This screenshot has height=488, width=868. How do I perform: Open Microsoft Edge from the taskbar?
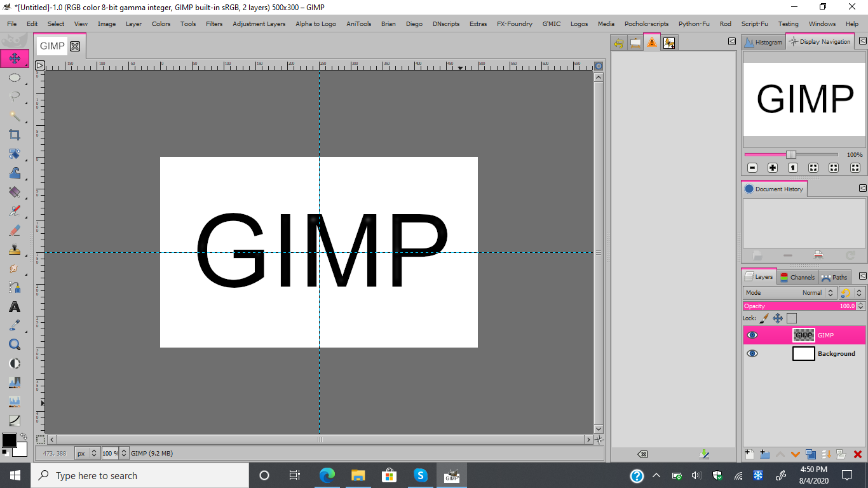[327, 475]
